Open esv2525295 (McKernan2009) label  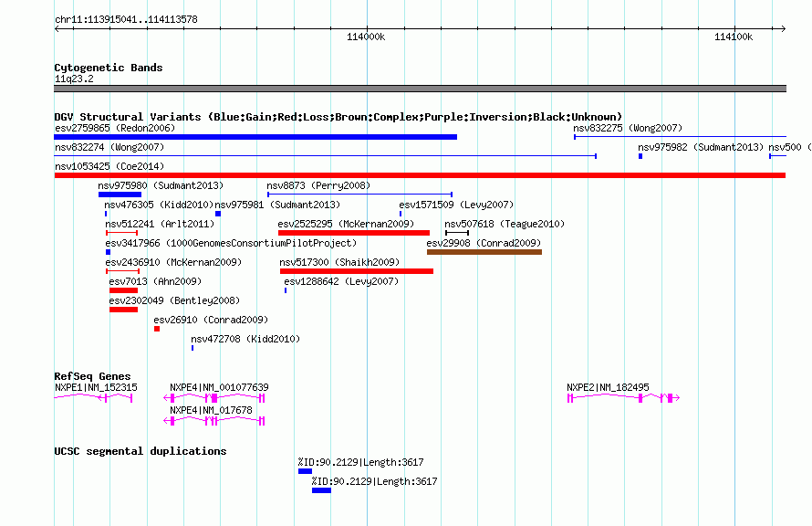[346, 224]
